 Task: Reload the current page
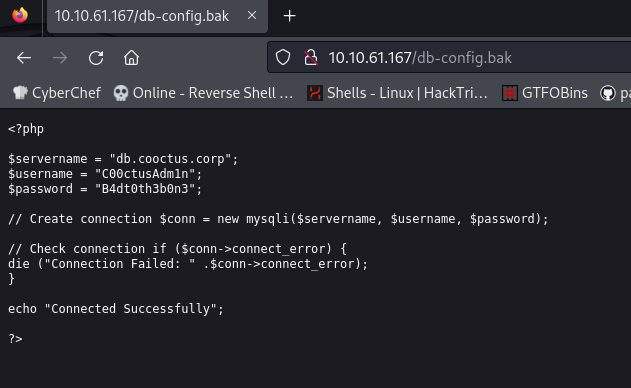(96, 58)
